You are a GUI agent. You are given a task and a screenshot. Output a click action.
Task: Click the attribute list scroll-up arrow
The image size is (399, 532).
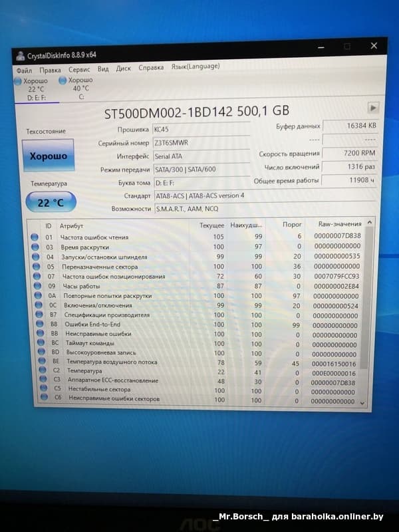[370, 222]
